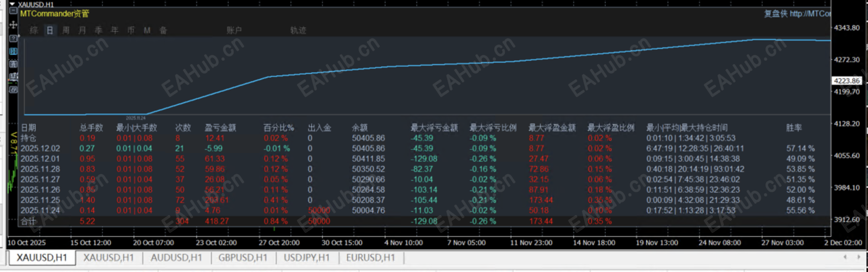This screenshot has width=868, height=272.
Task: Click the 最小|平均|最大持仓时间 header
Action: [x=687, y=128]
